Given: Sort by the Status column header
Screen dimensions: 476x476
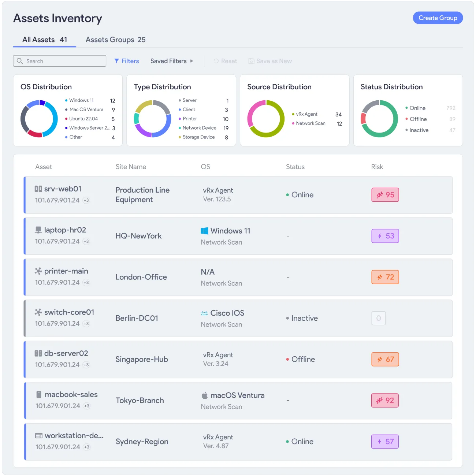Looking at the screenshot, I should click(295, 167).
